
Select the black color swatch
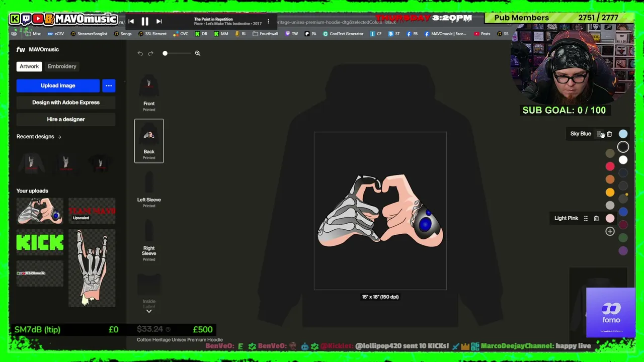point(623,147)
